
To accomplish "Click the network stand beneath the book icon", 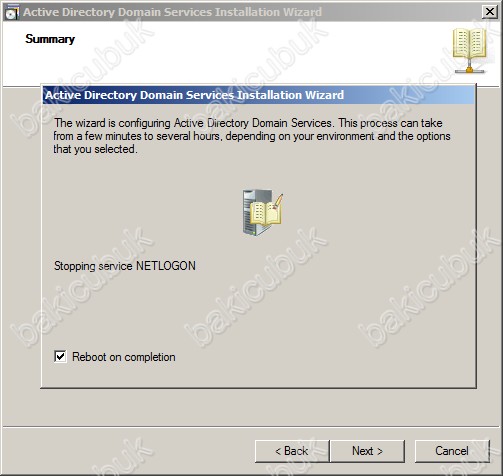I will click(x=470, y=68).
